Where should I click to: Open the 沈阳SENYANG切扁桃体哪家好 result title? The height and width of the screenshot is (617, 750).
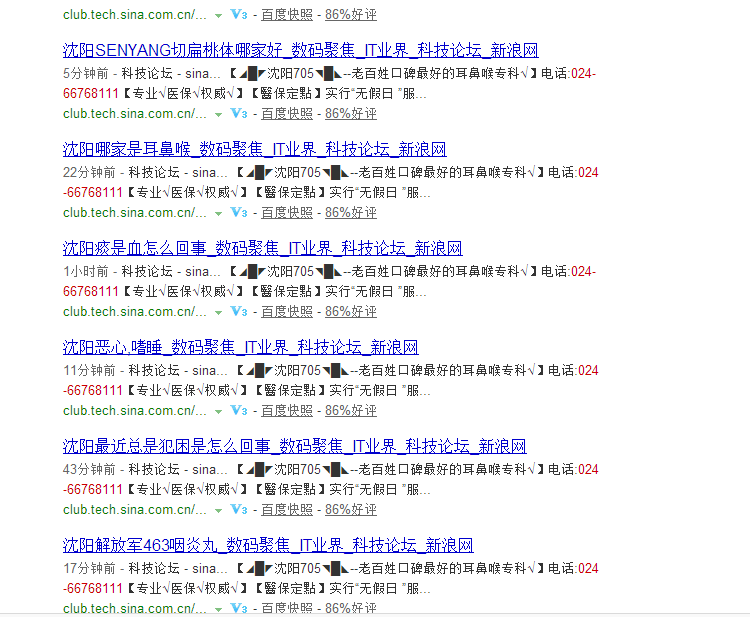point(300,50)
